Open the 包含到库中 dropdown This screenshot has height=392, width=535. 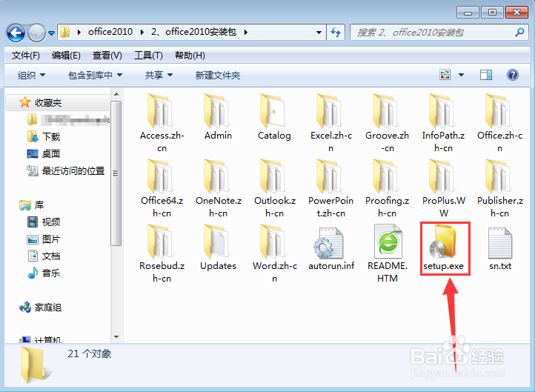click(95, 75)
